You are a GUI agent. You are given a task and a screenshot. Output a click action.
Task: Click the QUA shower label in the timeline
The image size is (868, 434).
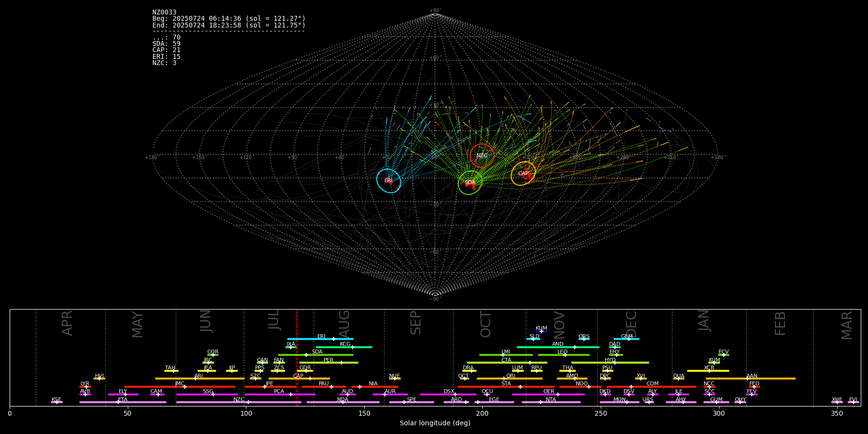tap(678, 376)
